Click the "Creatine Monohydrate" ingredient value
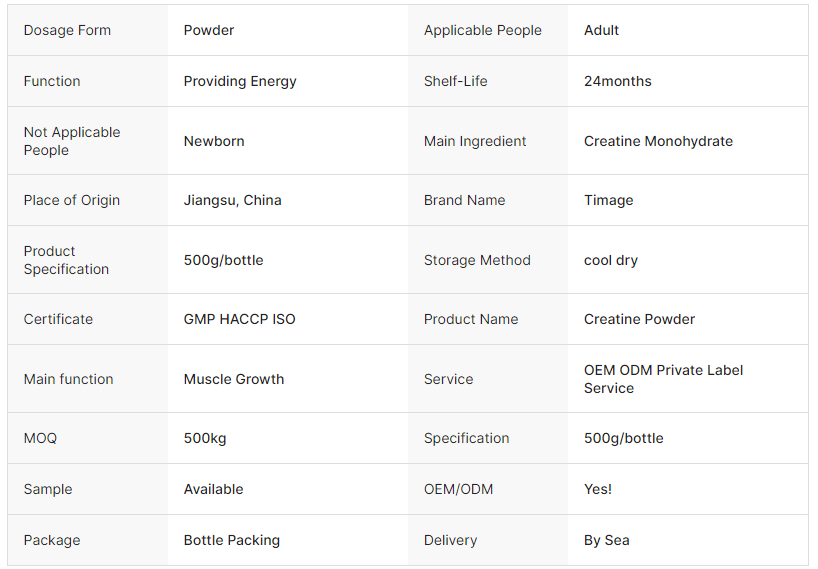The height and width of the screenshot is (569, 818). (x=658, y=141)
